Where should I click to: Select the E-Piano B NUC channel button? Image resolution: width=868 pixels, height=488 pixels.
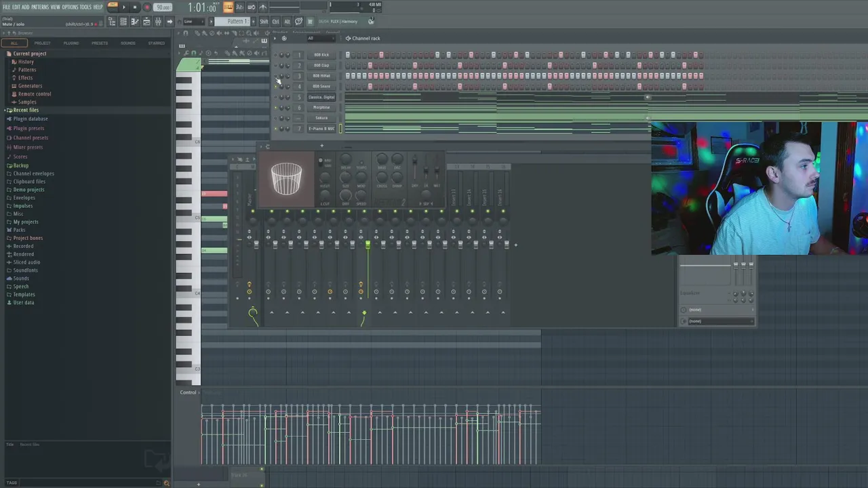pos(321,128)
